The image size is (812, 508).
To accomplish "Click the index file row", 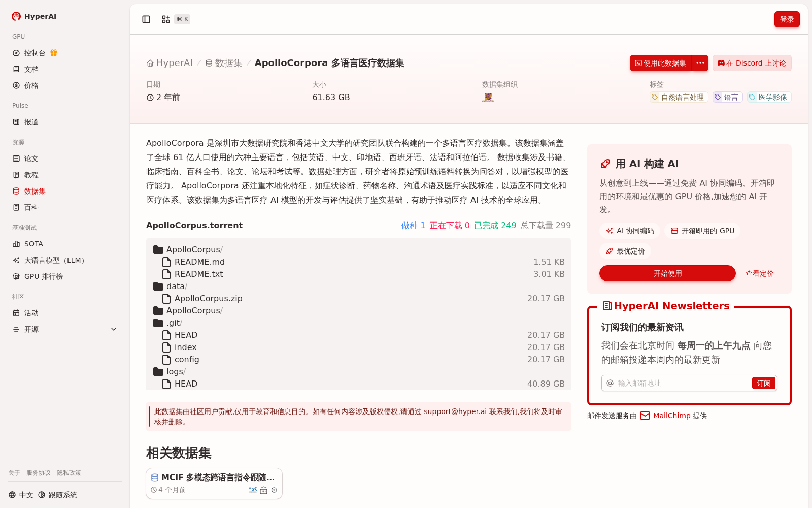I will pyautogui.click(x=358, y=347).
